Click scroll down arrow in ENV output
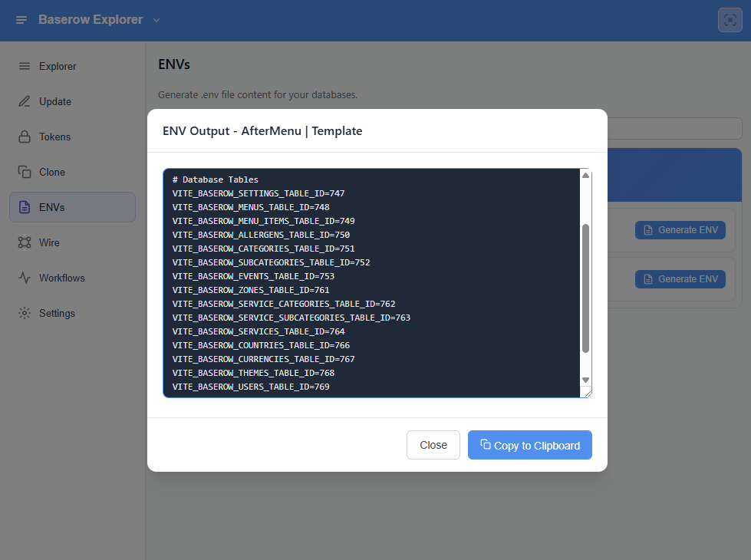 click(585, 380)
